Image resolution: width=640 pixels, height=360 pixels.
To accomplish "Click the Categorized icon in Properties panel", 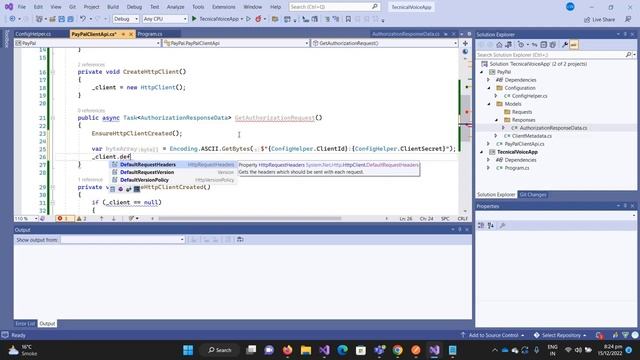I will [481, 225].
